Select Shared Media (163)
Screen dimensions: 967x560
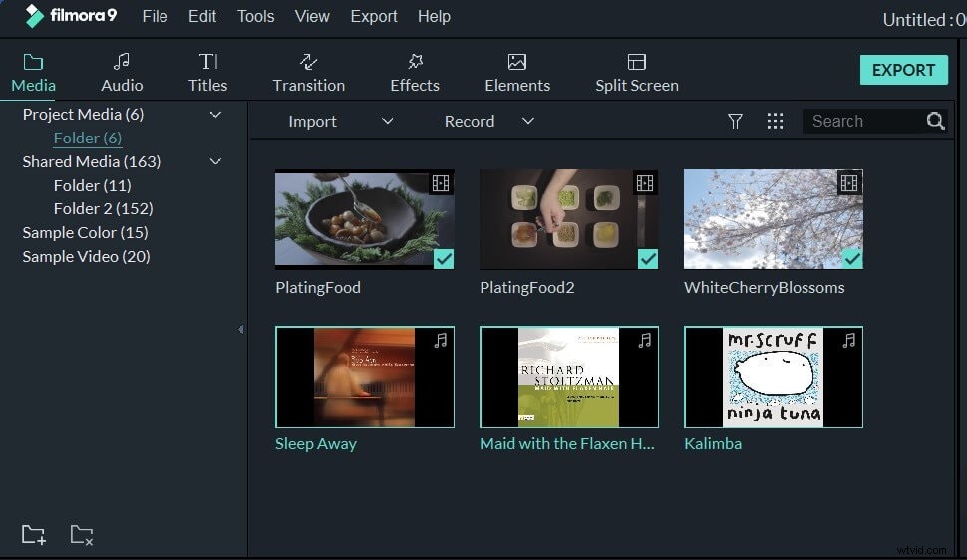click(92, 161)
